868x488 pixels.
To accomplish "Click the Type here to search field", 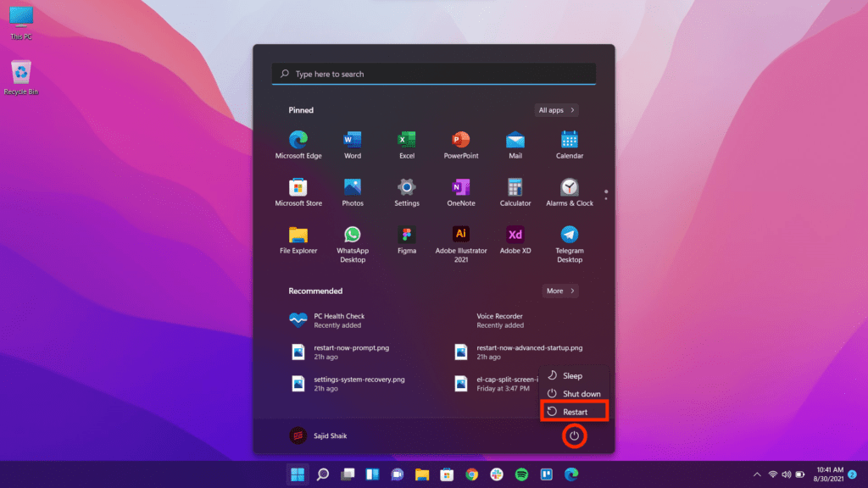I will (x=433, y=74).
